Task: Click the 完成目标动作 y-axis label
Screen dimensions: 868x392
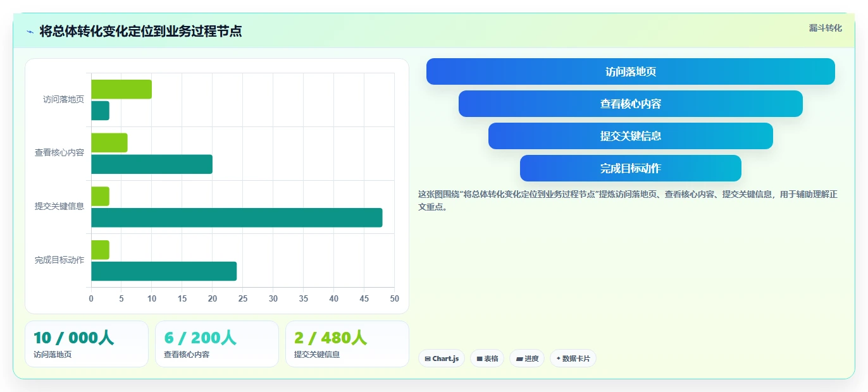Action: [x=59, y=260]
